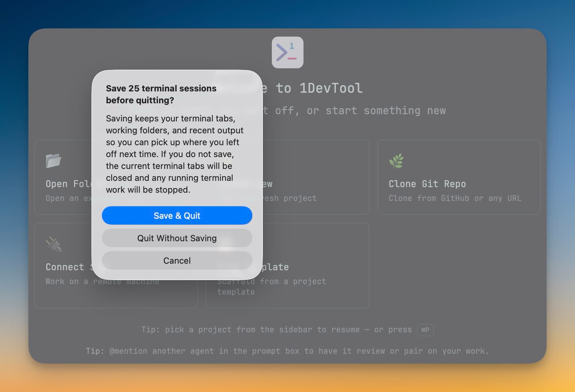Select 'Clone from GitHub or any URL' text
The image size is (575, 392).
(x=455, y=198)
